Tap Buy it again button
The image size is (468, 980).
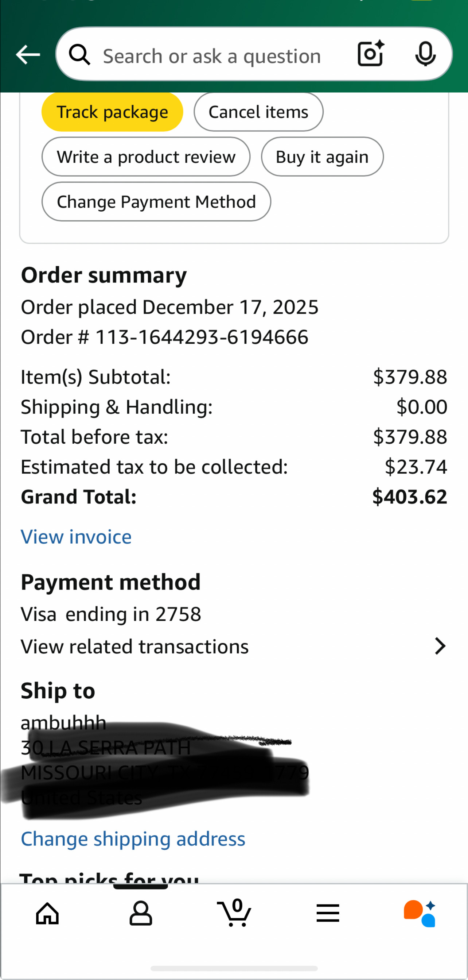tap(322, 157)
